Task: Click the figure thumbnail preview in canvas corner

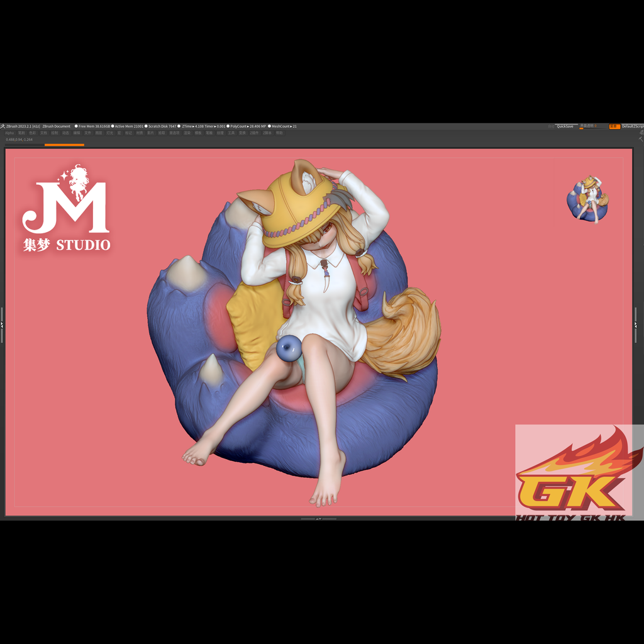Action: [x=588, y=199]
